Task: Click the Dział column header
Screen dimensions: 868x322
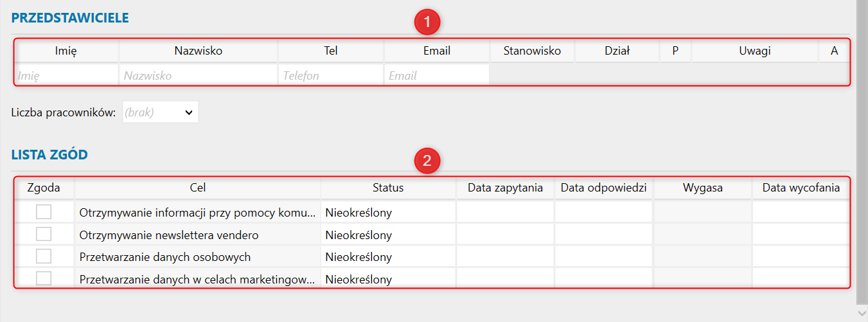Action: 617,51
